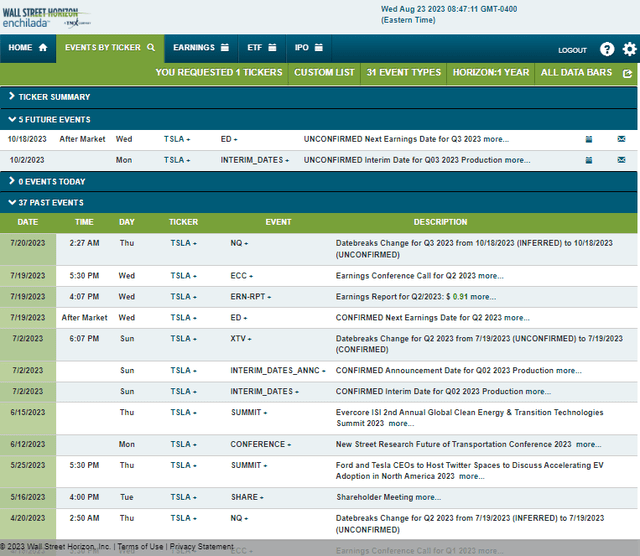640x556 pixels.
Task: Open the Privacy Statement footer link
Action: click(202, 547)
